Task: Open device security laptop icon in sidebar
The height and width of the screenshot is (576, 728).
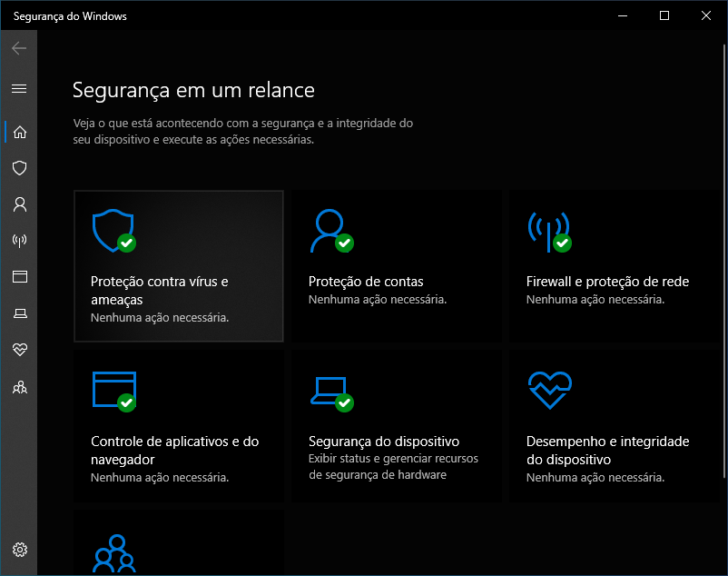Action: click(19, 313)
